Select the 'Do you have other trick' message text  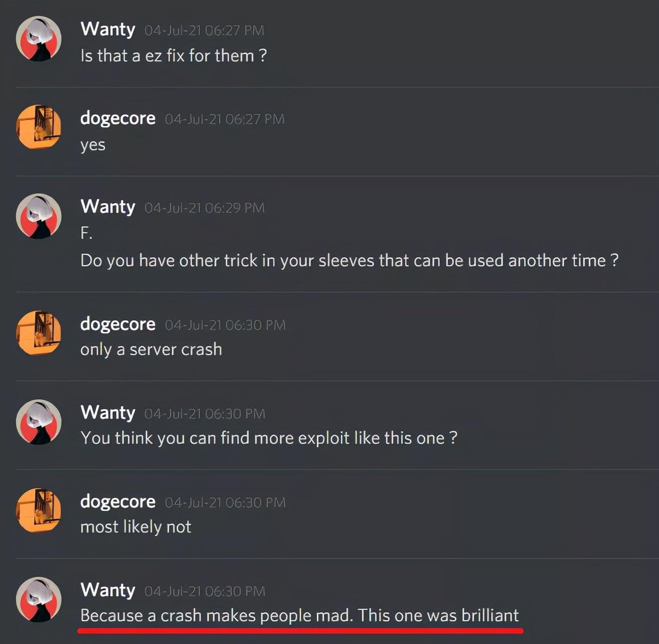tap(349, 261)
